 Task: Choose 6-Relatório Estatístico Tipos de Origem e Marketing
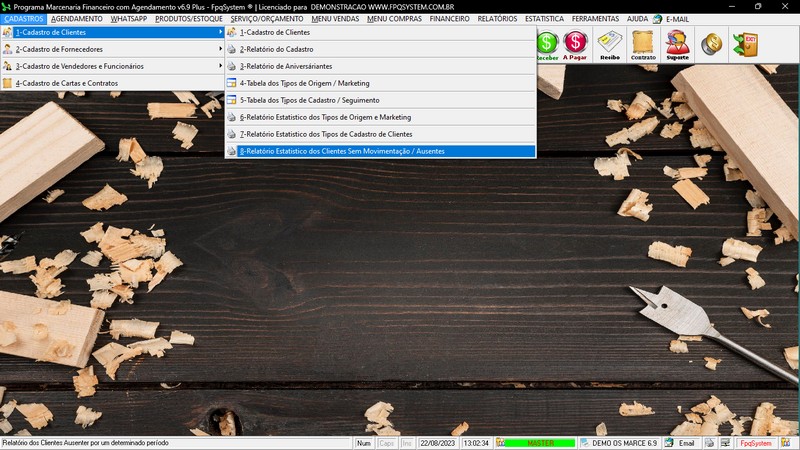coord(381,117)
